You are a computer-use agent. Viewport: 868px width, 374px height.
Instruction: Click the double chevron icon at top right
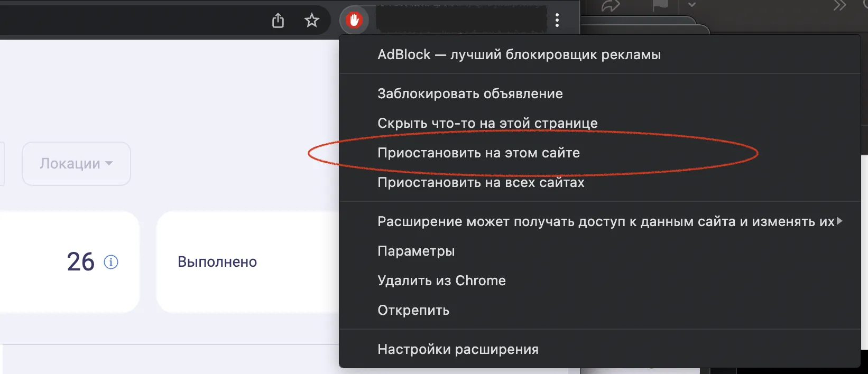(839, 6)
